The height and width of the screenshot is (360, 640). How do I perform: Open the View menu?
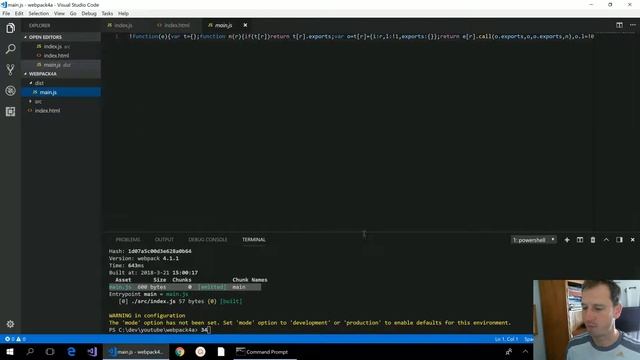coord(59,13)
